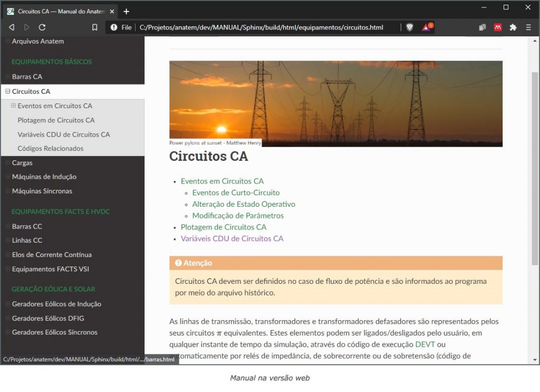Click the back navigation arrow
Viewport: 540px width, 392px height.
(x=11, y=27)
